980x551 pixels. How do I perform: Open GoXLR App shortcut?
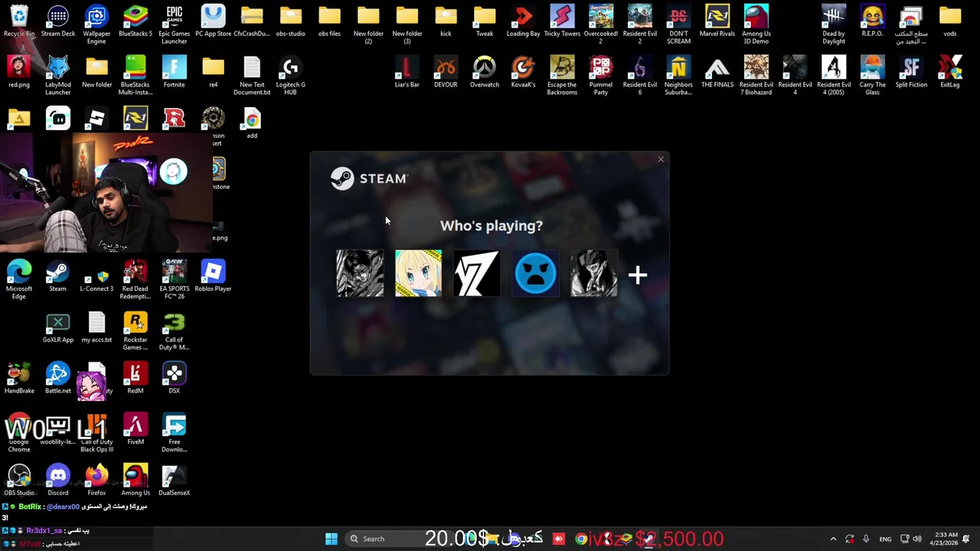pos(58,327)
